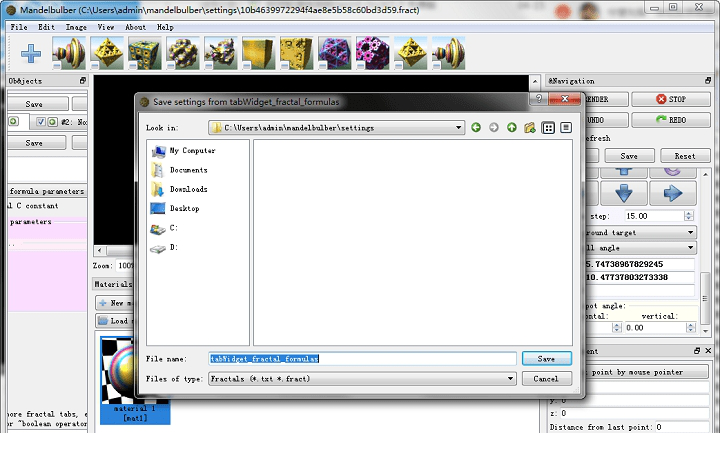
Task: Open the View menu
Action: coord(106,27)
